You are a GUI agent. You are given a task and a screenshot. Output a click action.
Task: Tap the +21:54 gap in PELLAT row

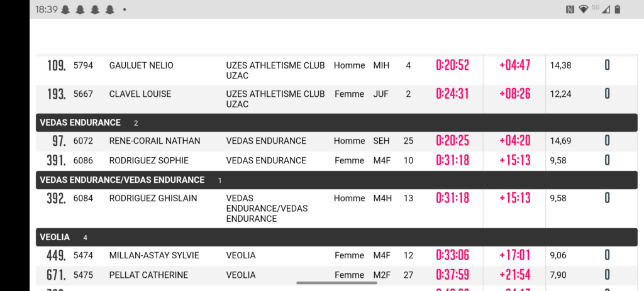[x=514, y=275]
